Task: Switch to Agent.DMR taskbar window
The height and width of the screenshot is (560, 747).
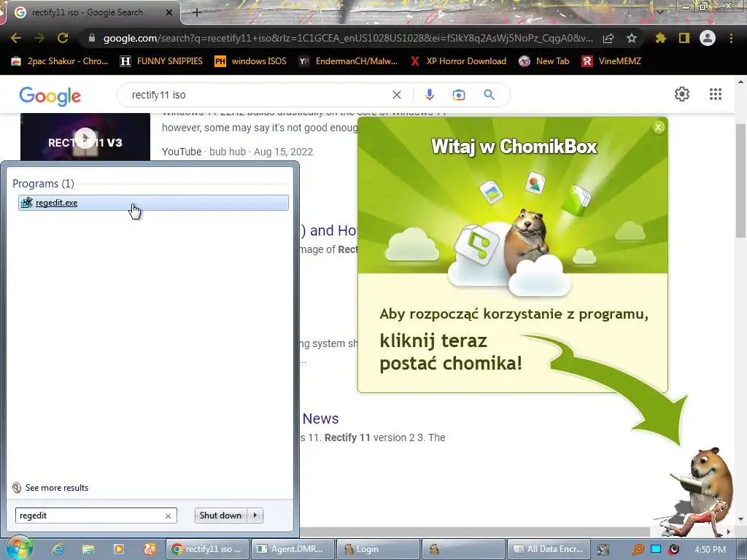Action: 292,549
